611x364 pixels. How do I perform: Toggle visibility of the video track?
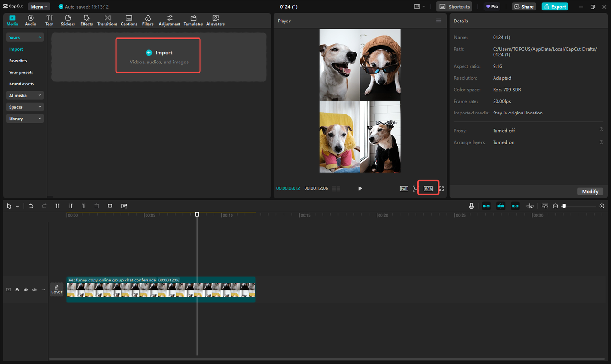(x=25, y=290)
